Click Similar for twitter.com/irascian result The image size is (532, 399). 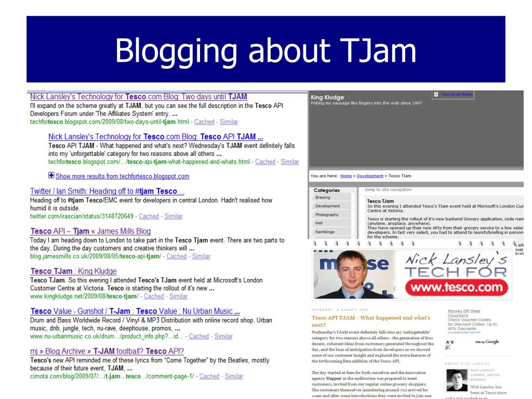tap(174, 216)
